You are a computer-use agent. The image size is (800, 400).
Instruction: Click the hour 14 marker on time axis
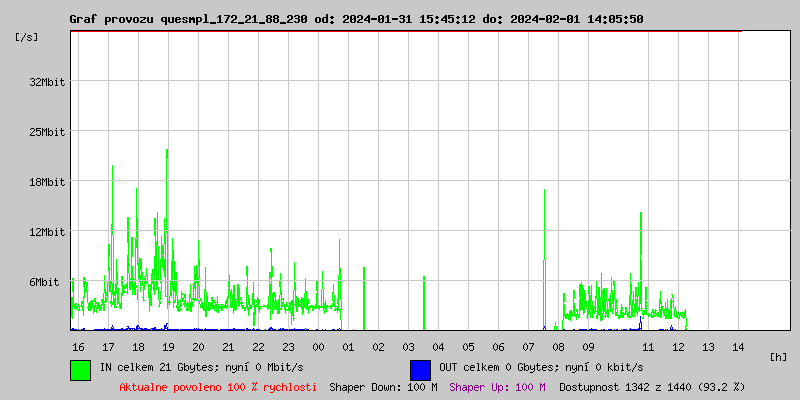tap(738, 346)
